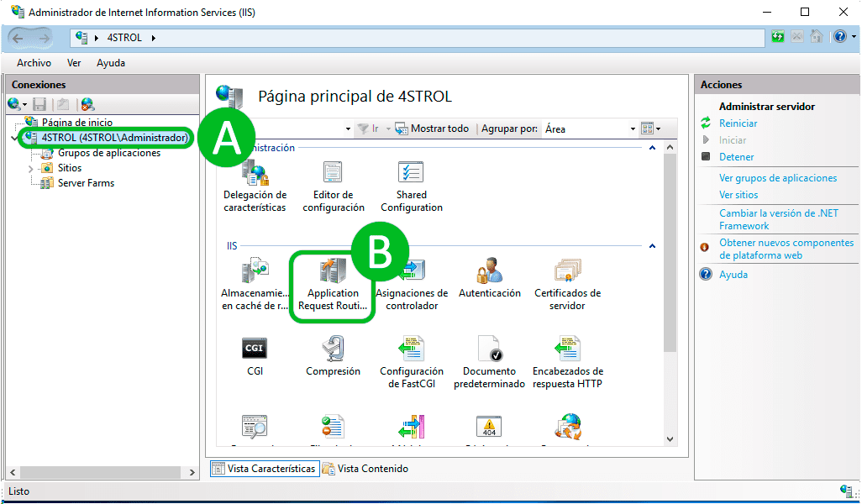The width and height of the screenshot is (862, 504).
Task: Open Compresión feature
Action: pos(333,357)
